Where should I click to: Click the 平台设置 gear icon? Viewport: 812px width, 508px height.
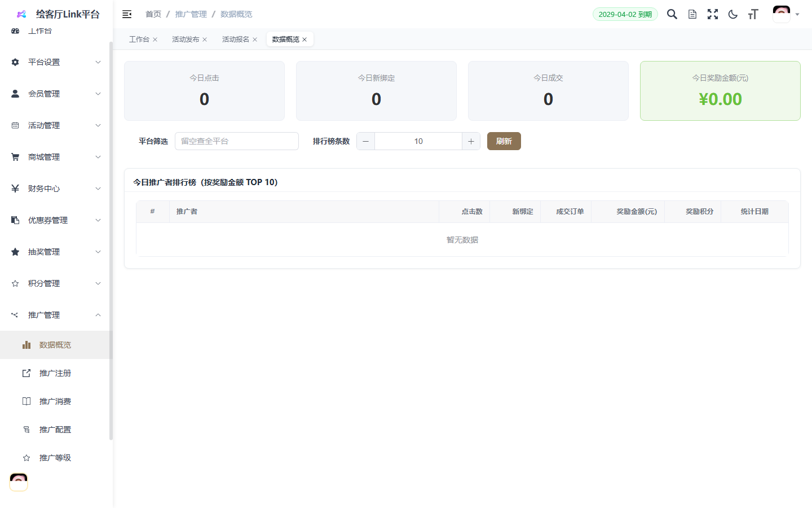click(x=15, y=62)
